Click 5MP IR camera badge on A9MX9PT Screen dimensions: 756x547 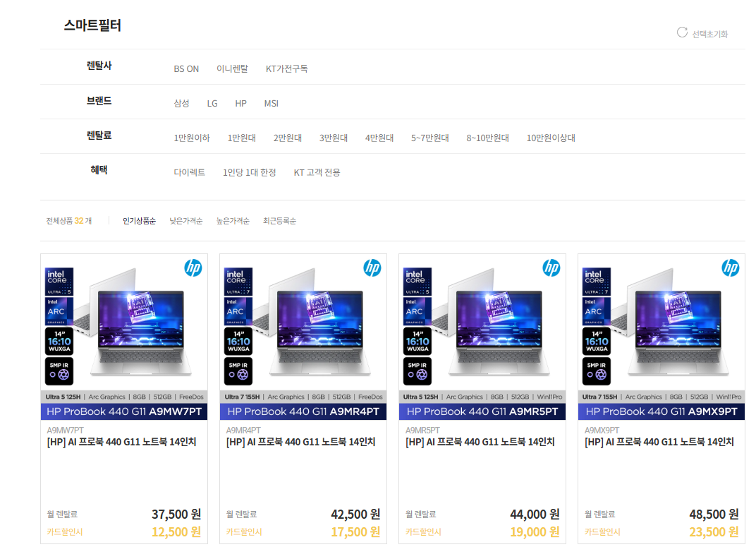pyautogui.click(x=597, y=371)
